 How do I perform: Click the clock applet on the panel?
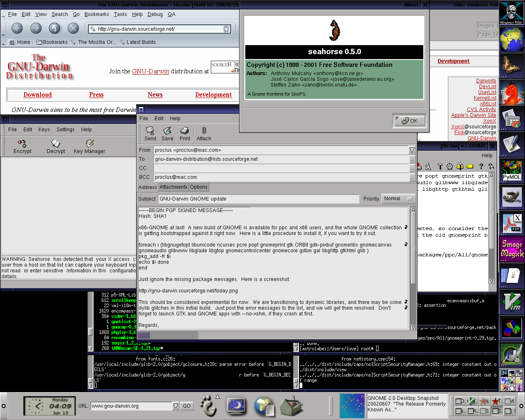tap(50, 406)
